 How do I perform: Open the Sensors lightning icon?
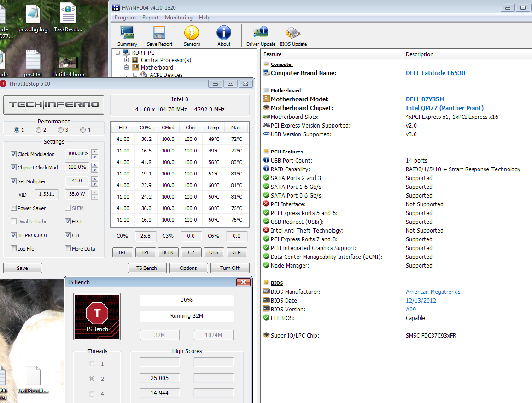coord(192,35)
